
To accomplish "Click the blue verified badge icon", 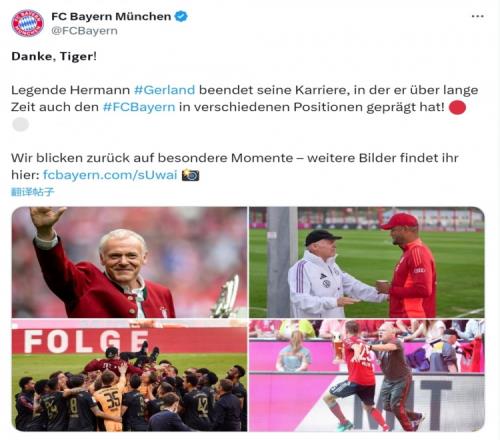I will click(x=181, y=16).
